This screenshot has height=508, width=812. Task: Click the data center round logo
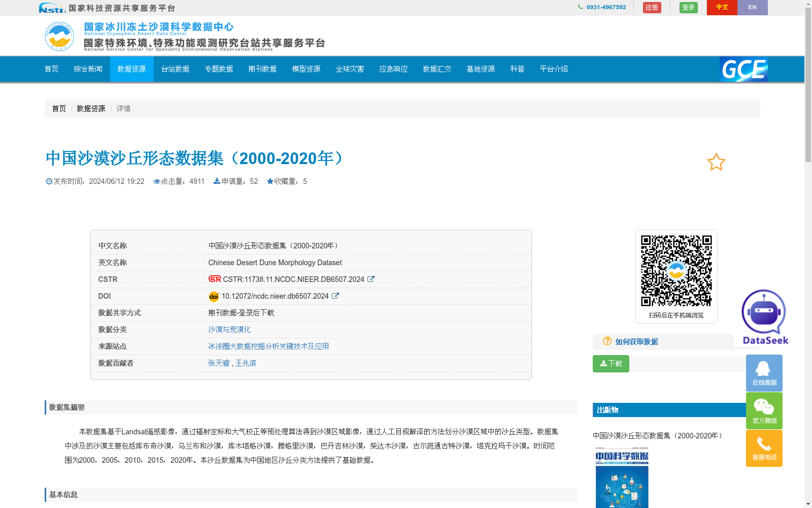(x=59, y=36)
